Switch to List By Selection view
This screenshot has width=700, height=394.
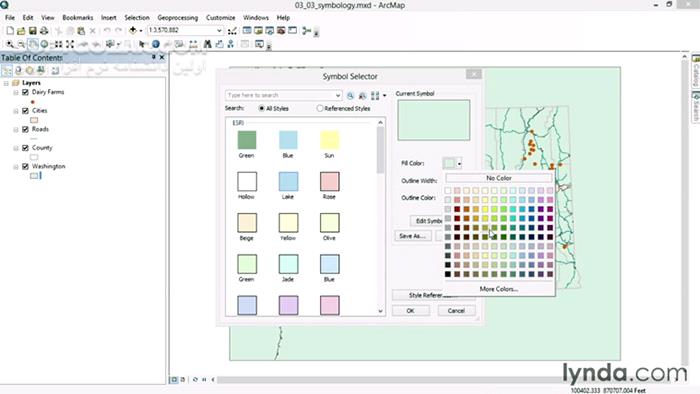pyautogui.click(x=41, y=71)
